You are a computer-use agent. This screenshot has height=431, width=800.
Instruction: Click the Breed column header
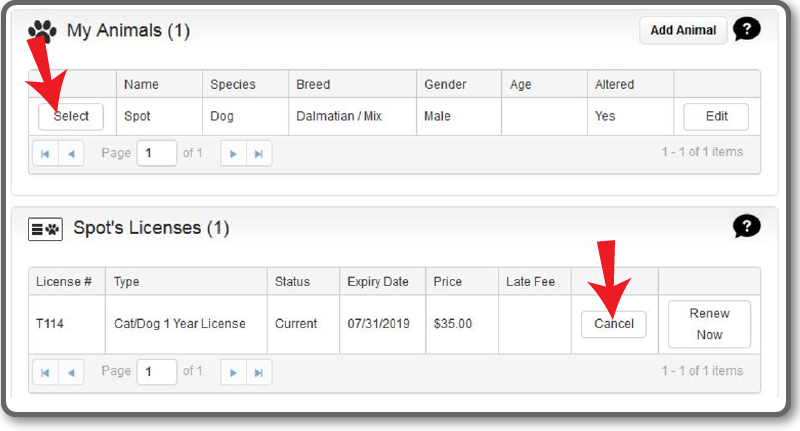(352, 84)
